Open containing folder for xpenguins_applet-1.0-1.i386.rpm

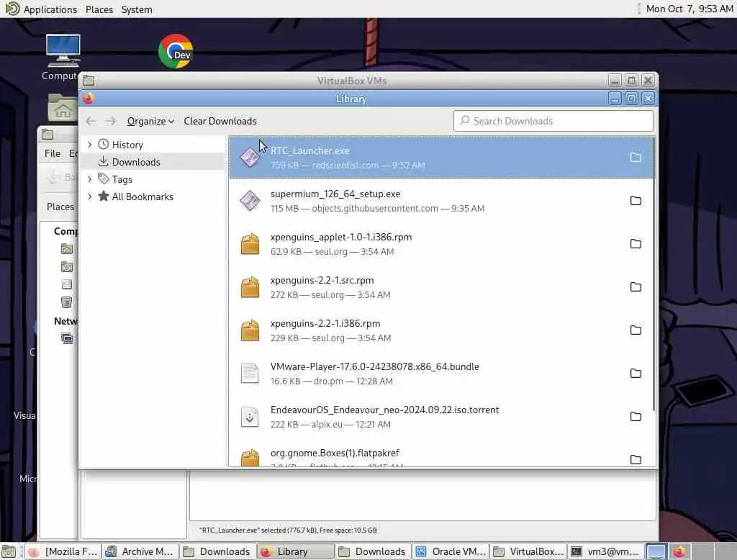click(x=636, y=244)
